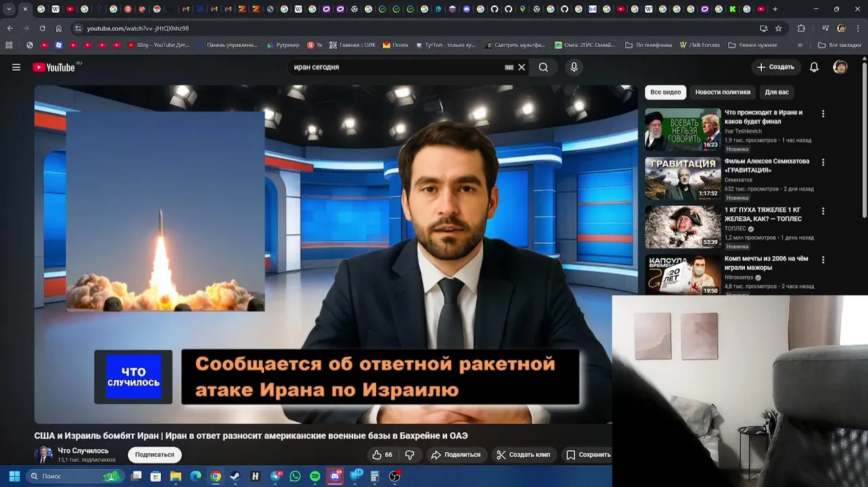Viewport: 868px width, 487px height.
Task: Open the YouTube hamburger guide menu
Action: (16, 68)
